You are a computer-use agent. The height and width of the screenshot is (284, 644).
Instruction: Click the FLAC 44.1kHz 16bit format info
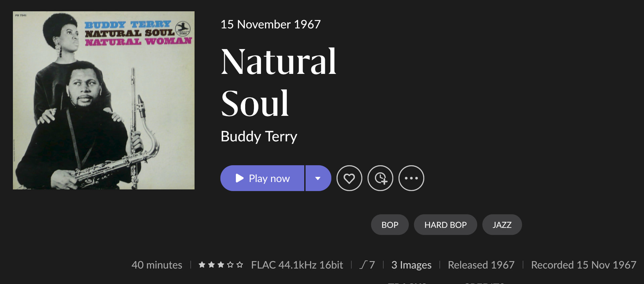tap(297, 265)
